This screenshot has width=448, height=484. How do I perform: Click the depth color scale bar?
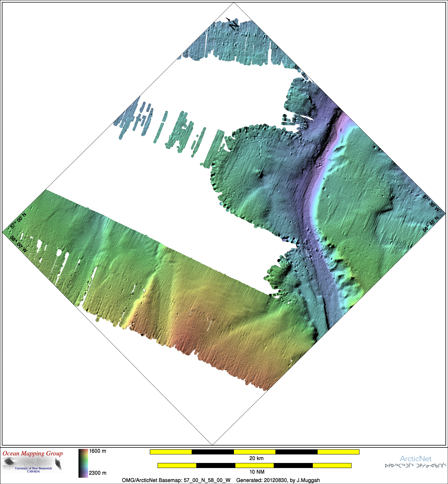click(83, 463)
